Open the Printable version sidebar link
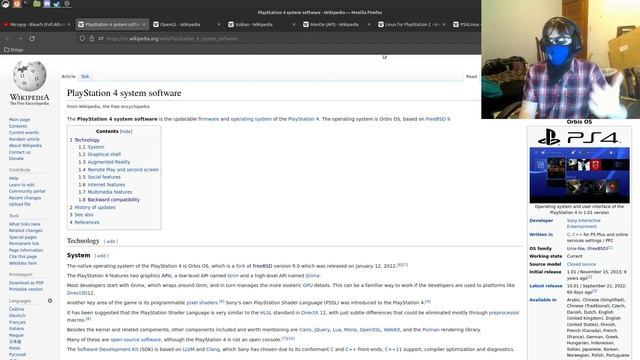Viewport: 640px width, 360px height. point(26,289)
